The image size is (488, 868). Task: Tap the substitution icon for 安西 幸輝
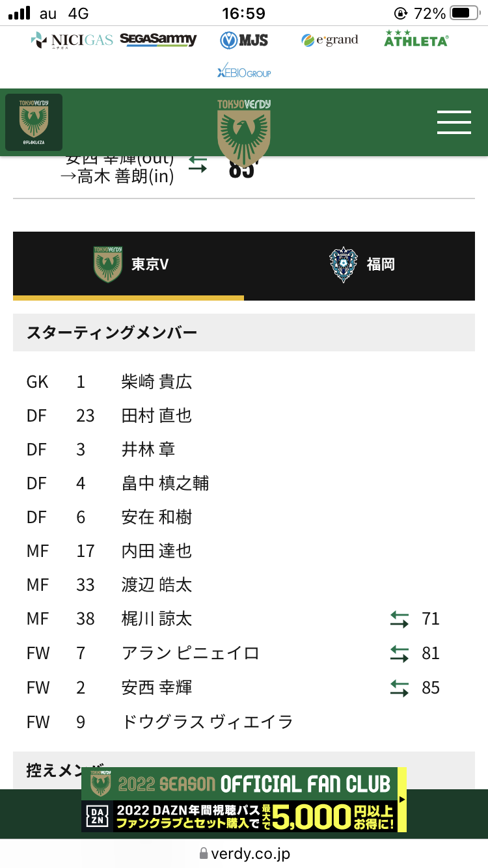pos(400,688)
